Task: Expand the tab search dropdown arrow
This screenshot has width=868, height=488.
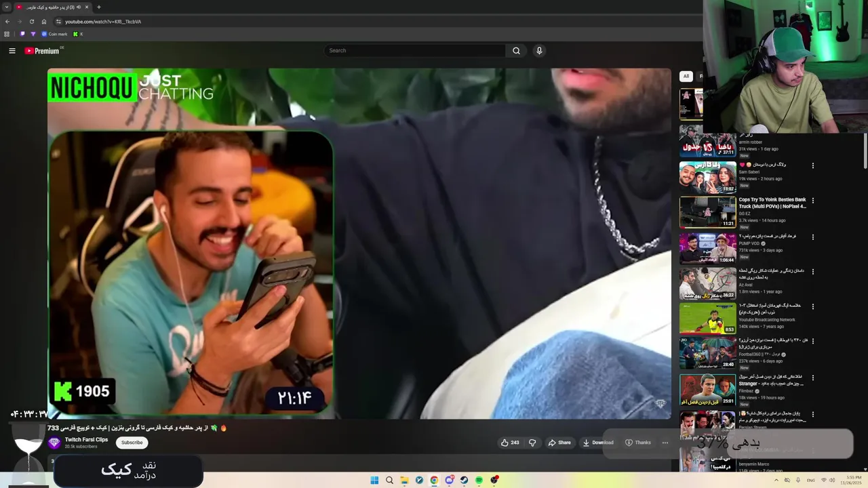Action: point(7,7)
